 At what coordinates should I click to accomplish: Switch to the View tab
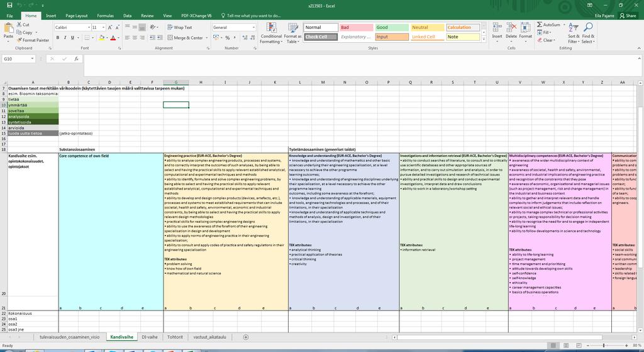[167, 16]
